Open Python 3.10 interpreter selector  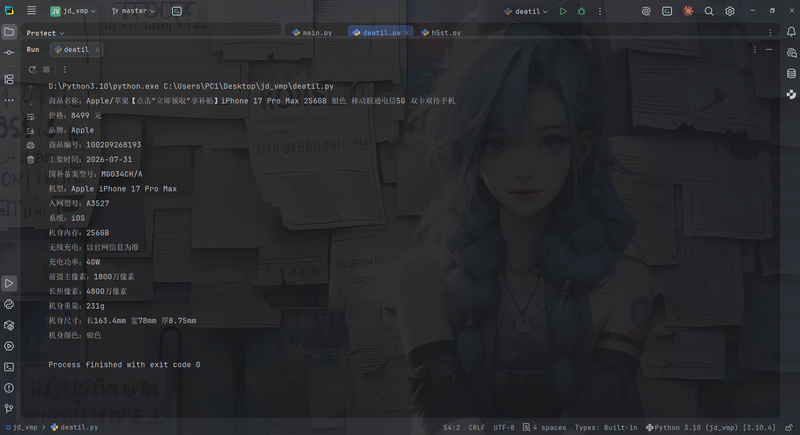click(x=710, y=427)
